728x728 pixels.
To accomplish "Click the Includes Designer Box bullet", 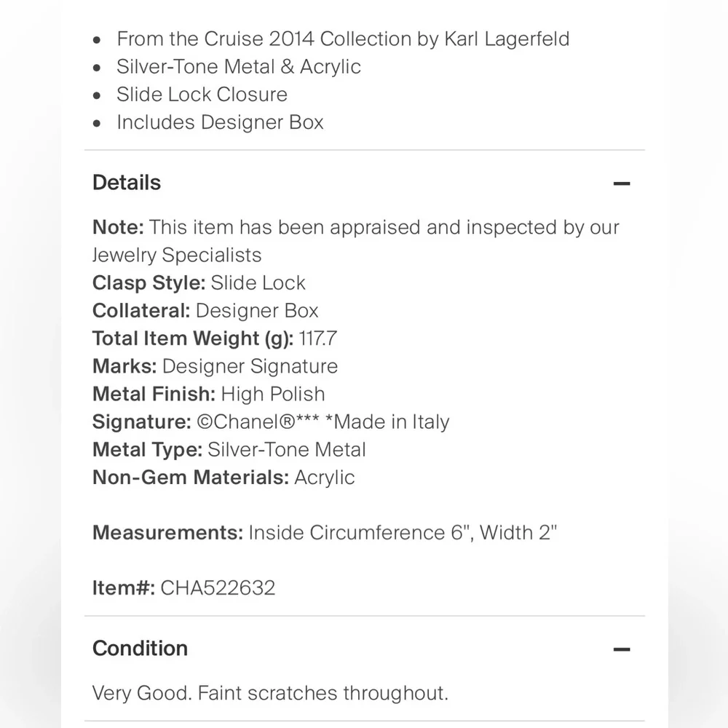I will (220, 122).
